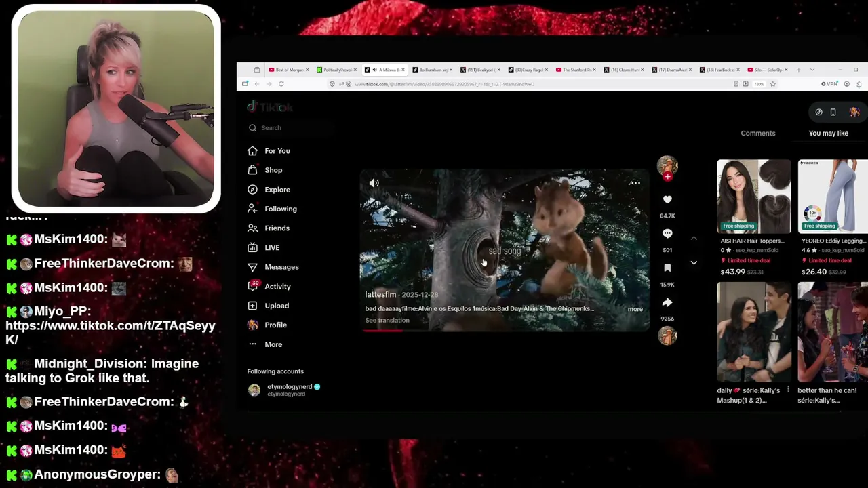The height and width of the screenshot is (488, 868).
Task: Switch to the Crazy Rage browser tab
Action: tap(527, 70)
